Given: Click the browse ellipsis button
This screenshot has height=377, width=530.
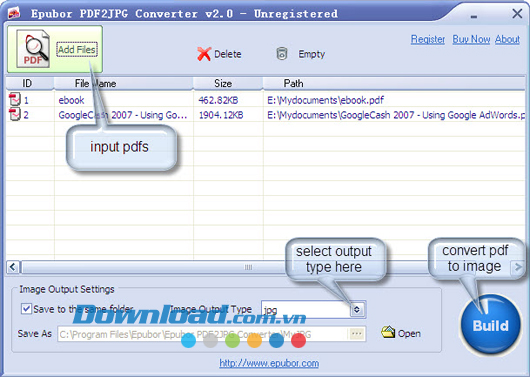Looking at the screenshot, I should pyautogui.click(x=357, y=334).
